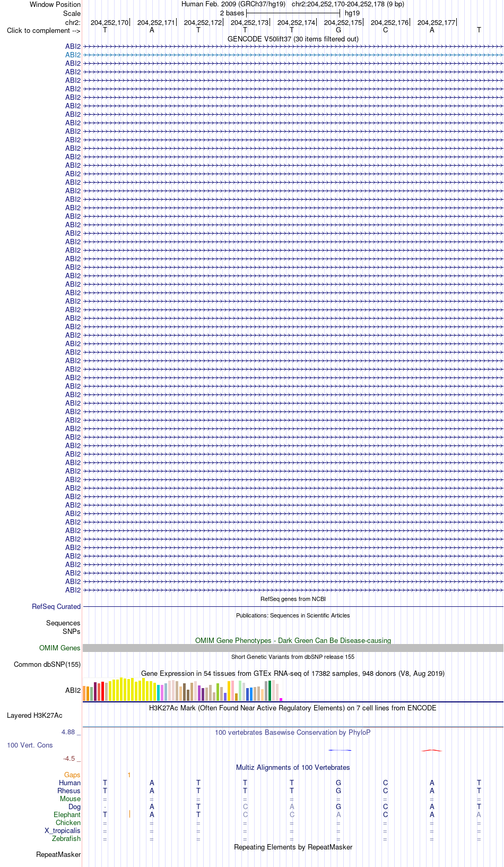Image resolution: width=504 pixels, height=867 pixels.
Task: Click the Chicken alignment row label
Action: pos(68,822)
